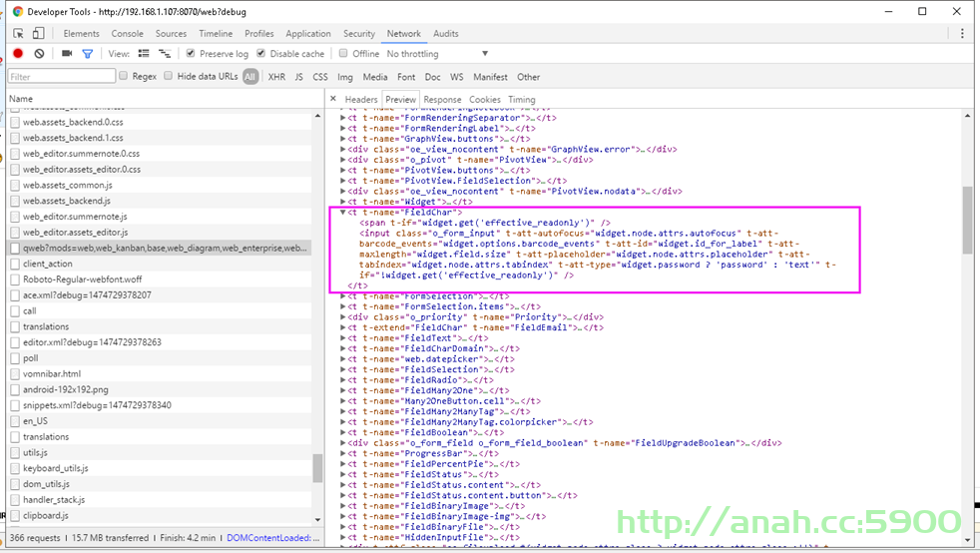The height and width of the screenshot is (553, 980).
Task: Enable the Offline checkbox
Action: tap(343, 53)
